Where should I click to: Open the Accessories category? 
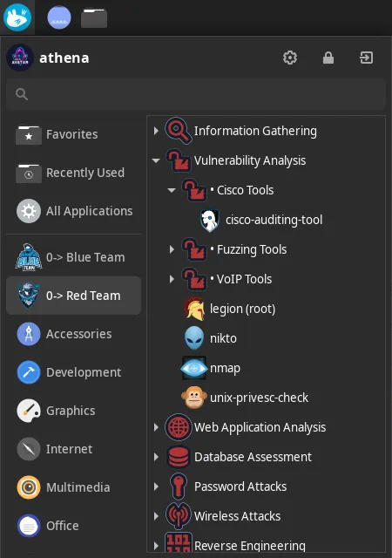[x=74, y=334]
